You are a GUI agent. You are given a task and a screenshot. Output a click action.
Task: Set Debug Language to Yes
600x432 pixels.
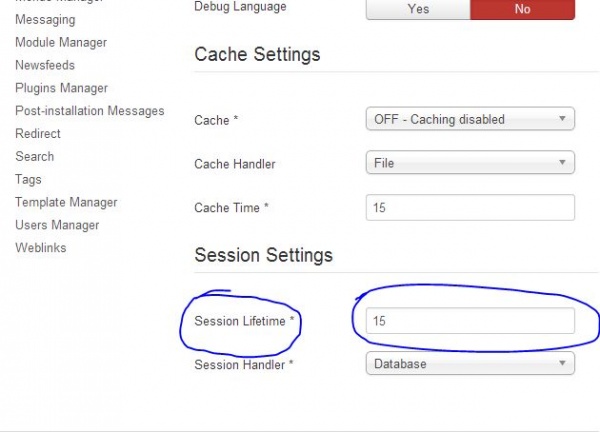[x=418, y=8]
